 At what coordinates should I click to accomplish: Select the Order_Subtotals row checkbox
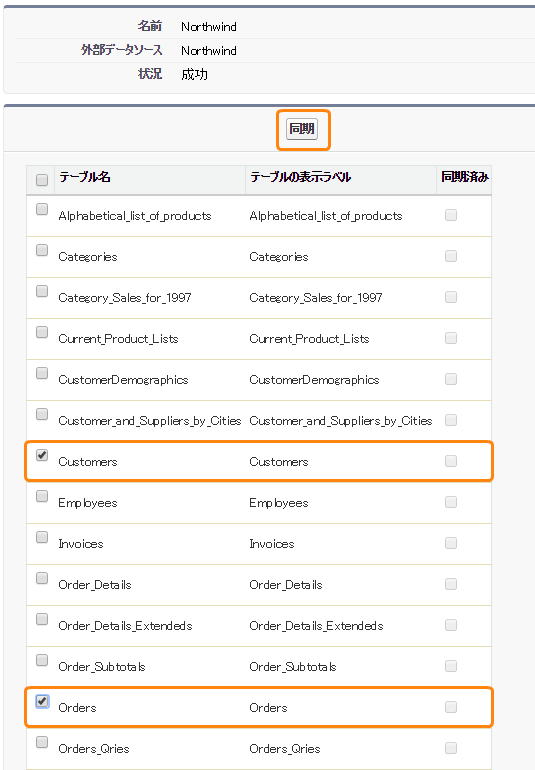[x=42, y=660]
